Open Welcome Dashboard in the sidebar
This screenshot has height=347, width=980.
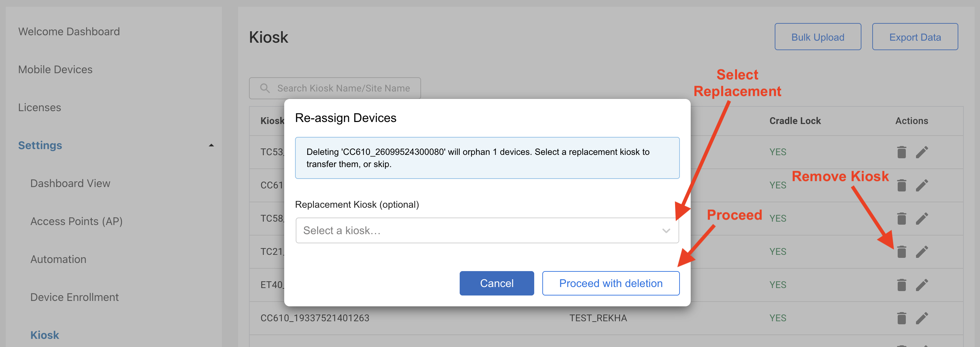click(x=69, y=31)
